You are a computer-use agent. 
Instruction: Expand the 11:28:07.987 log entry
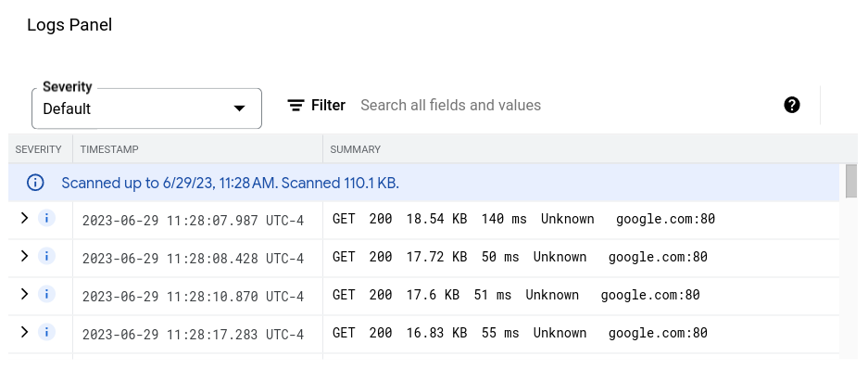(x=24, y=218)
